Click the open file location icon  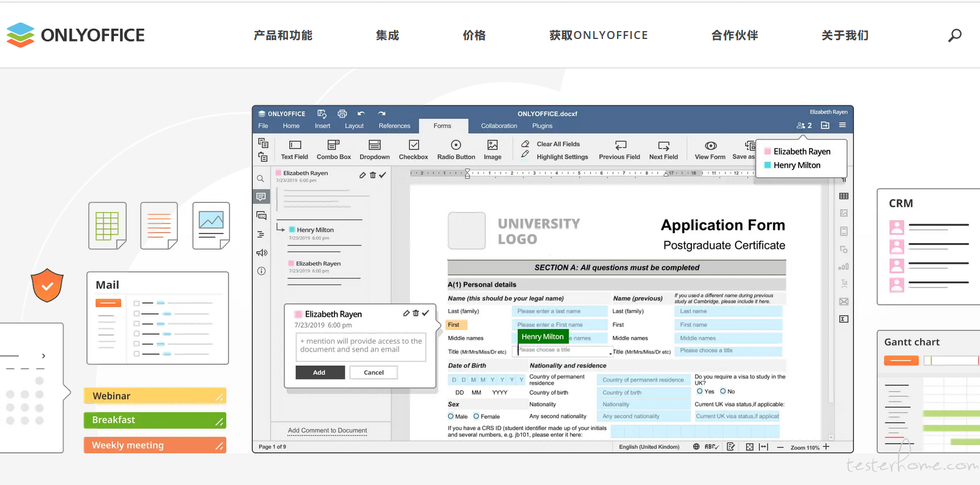825,126
